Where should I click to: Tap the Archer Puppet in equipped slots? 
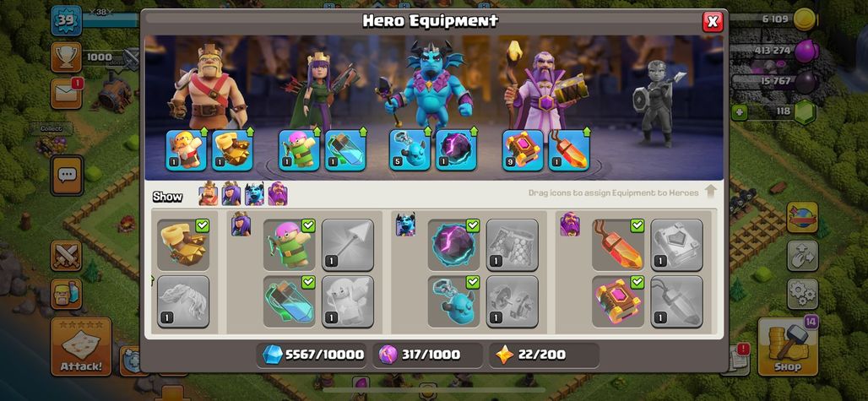[x=299, y=150]
